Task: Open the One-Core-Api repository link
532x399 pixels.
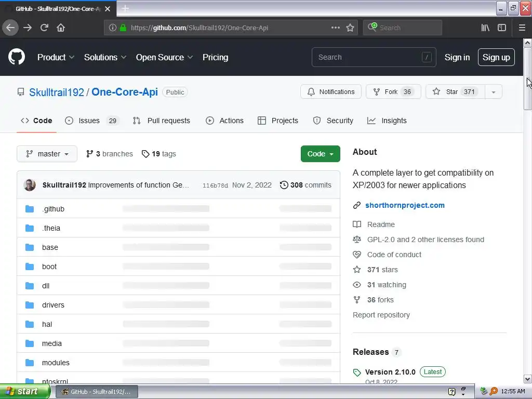Action: point(125,92)
